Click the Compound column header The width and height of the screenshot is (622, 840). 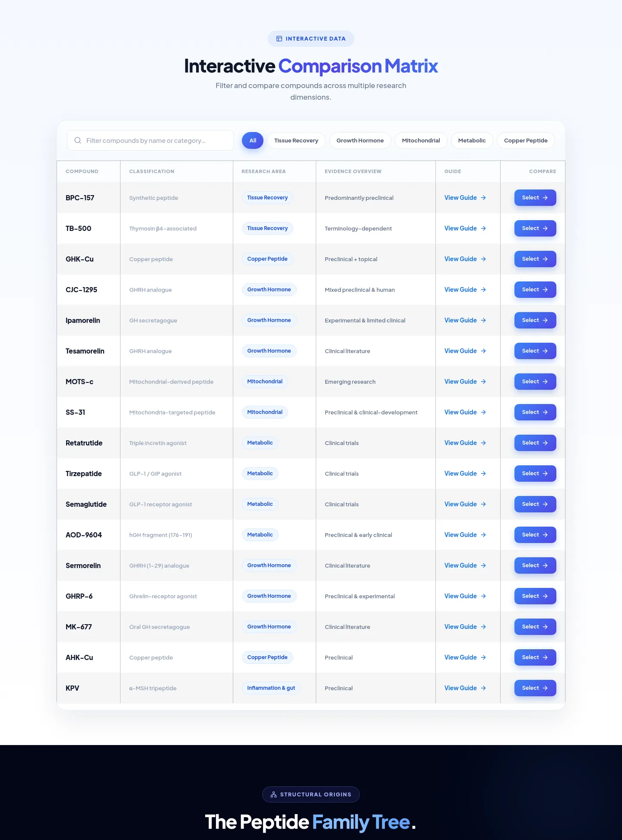tap(82, 171)
